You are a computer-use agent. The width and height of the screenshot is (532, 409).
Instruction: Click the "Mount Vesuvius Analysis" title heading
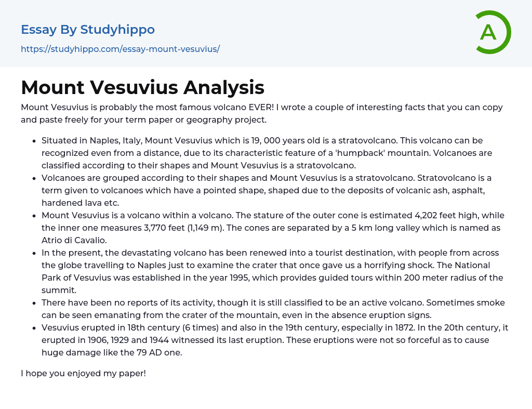coord(142,87)
